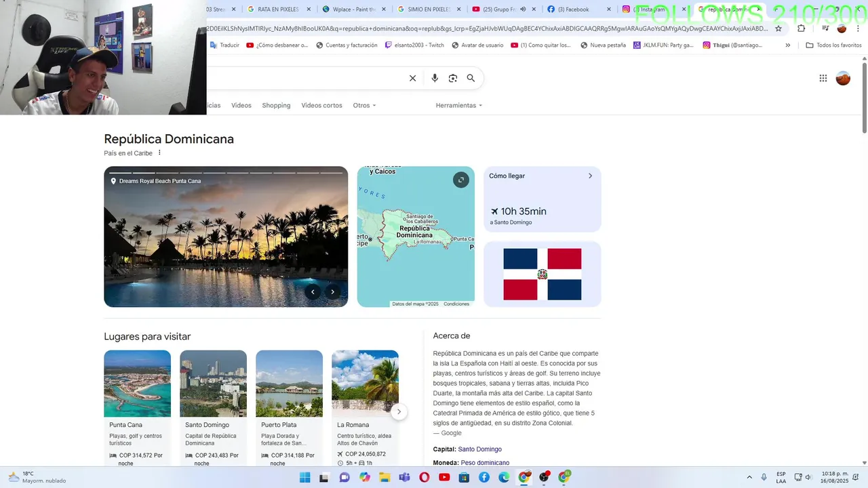This screenshot has width=868, height=488.
Task: Show hidden system tray icons
Action: pyautogui.click(x=749, y=477)
